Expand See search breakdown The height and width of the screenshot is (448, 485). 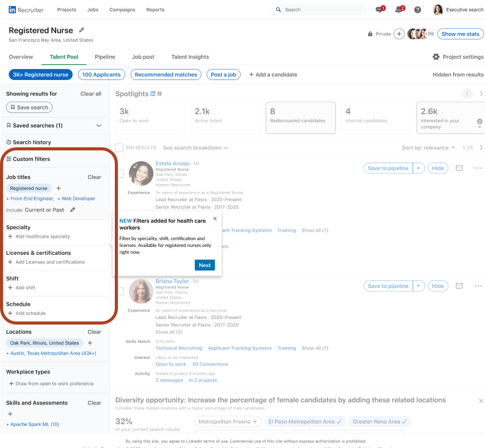pyautogui.click(x=195, y=147)
